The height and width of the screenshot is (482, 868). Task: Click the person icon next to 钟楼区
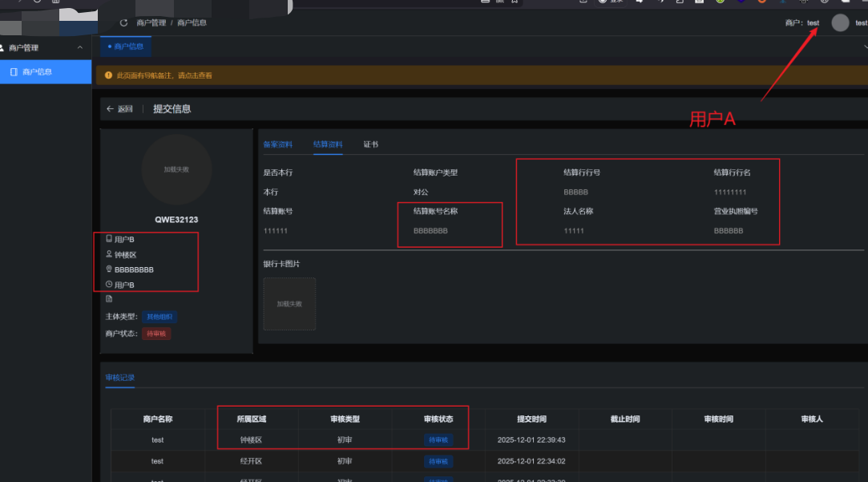(109, 254)
